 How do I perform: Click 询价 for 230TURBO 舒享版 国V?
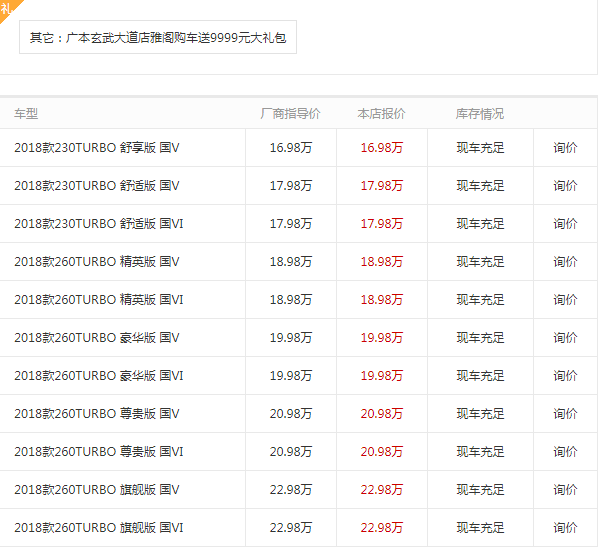[565, 148]
